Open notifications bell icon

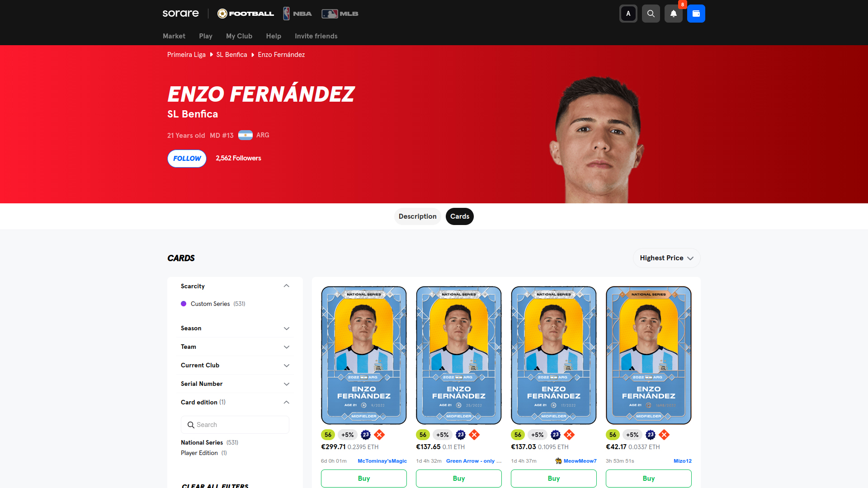pyautogui.click(x=673, y=14)
